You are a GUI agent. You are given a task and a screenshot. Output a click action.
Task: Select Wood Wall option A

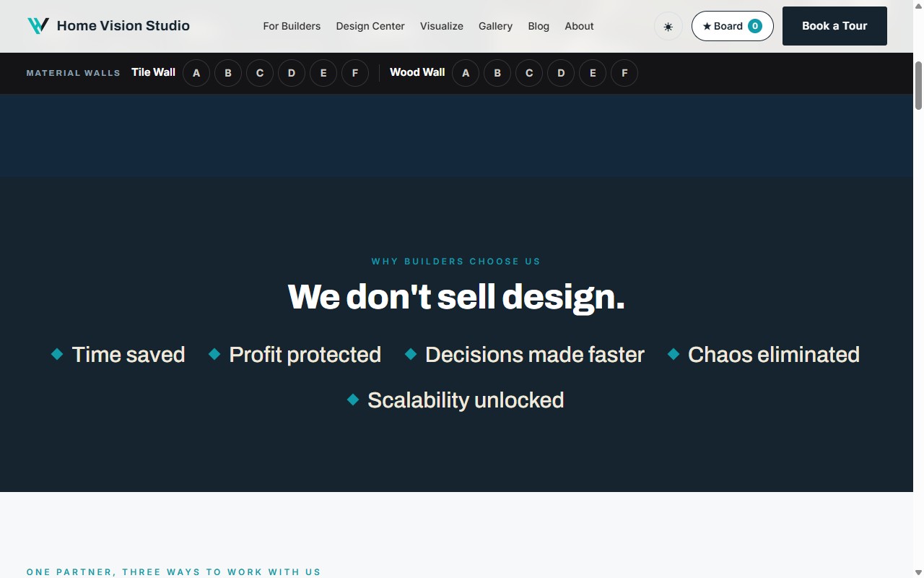pyautogui.click(x=466, y=73)
